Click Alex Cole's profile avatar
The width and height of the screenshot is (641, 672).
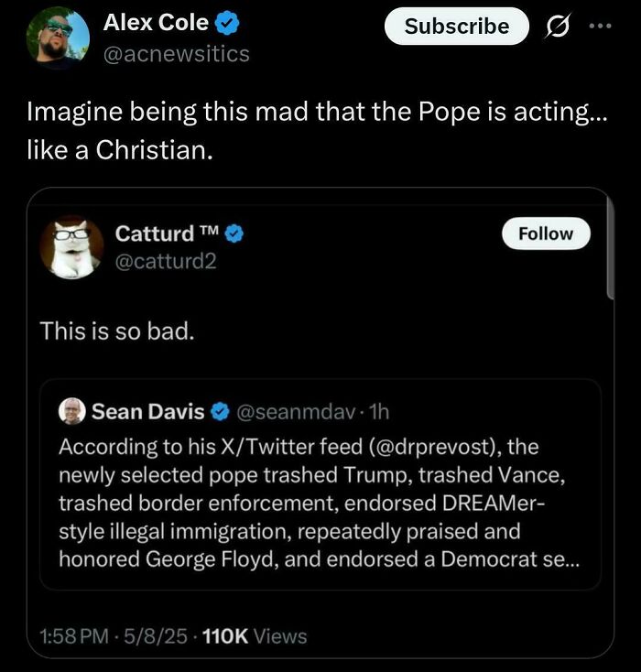click(x=58, y=38)
